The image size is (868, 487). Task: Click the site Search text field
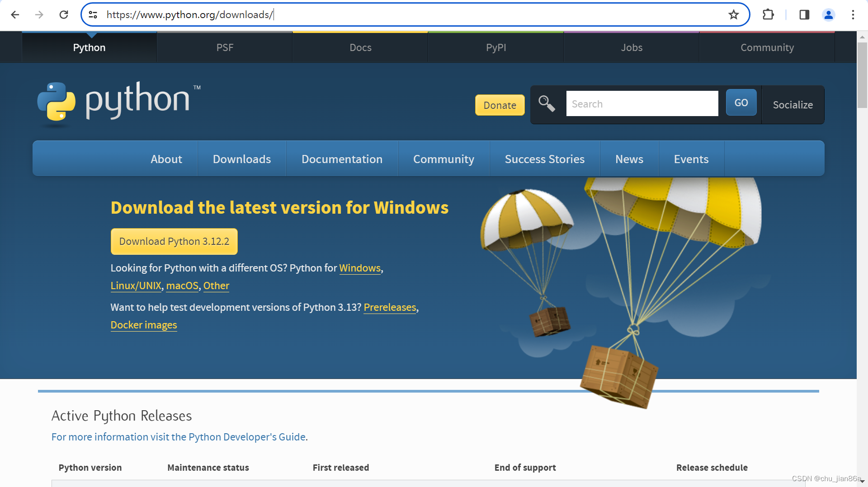(642, 103)
